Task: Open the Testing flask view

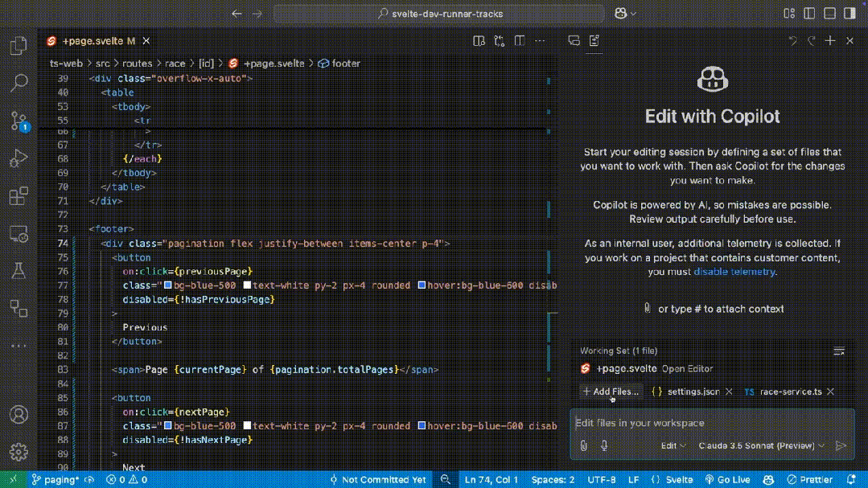Action: point(19,272)
